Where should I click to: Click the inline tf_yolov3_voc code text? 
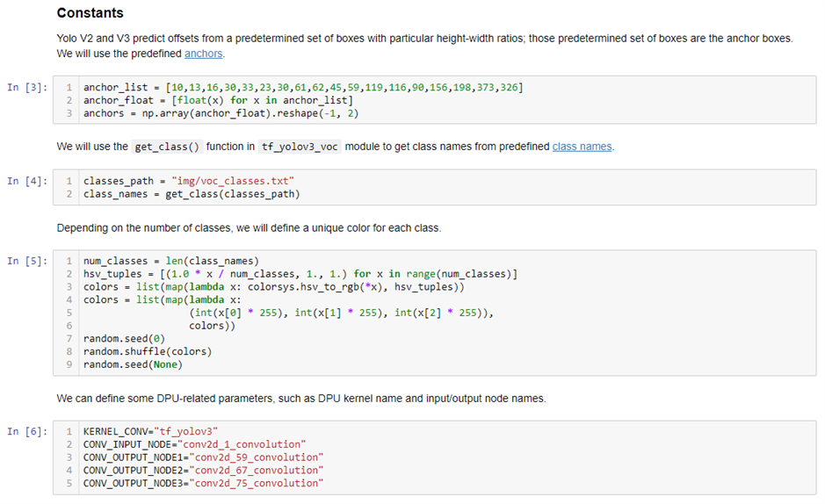pyautogui.click(x=300, y=147)
